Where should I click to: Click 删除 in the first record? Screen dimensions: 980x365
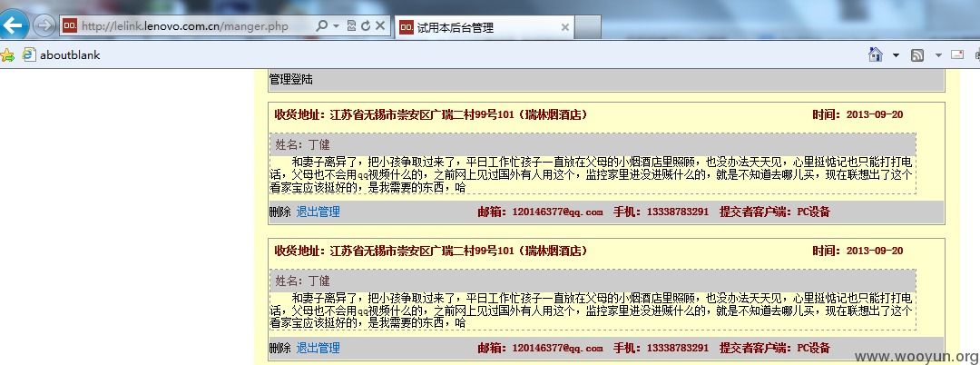pyautogui.click(x=280, y=212)
